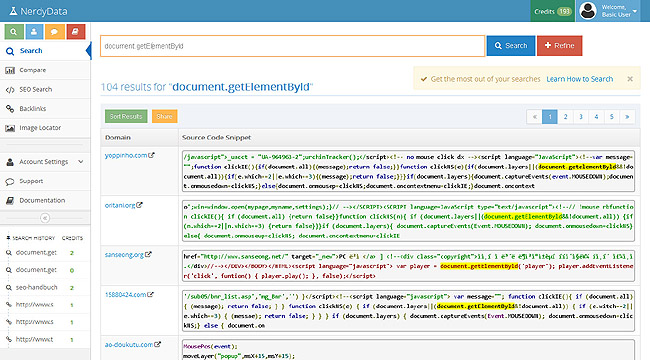Go to next results page arrow
Screen dimensions: 650x360
627,117
